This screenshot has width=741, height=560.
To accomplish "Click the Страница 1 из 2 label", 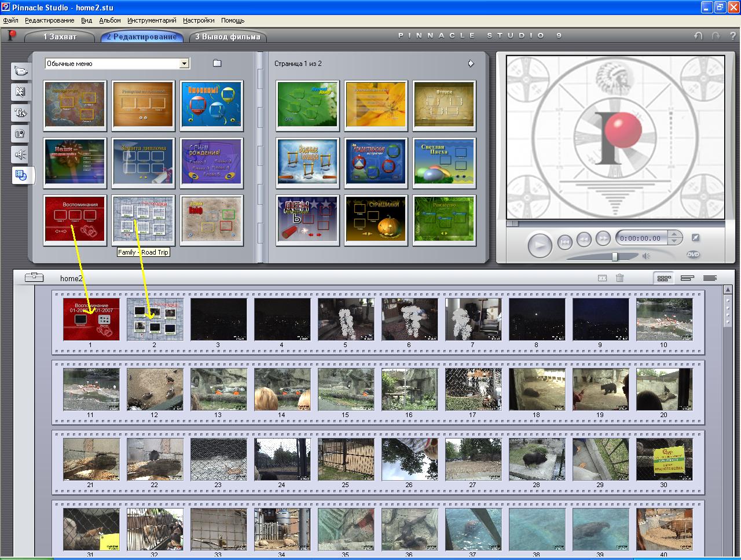I will click(x=298, y=64).
